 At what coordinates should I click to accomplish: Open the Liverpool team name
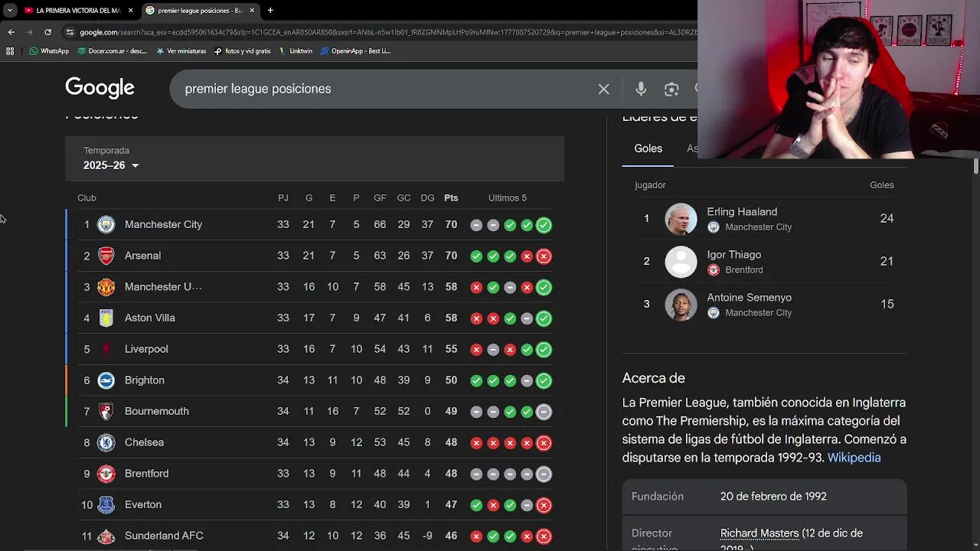coord(146,349)
